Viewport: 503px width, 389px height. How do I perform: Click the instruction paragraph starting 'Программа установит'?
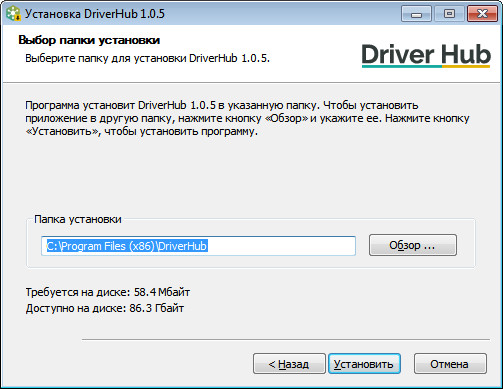coord(247,118)
